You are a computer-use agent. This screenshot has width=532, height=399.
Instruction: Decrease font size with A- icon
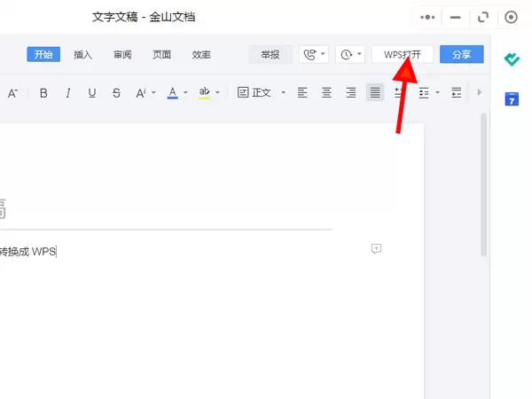tap(12, 93)
